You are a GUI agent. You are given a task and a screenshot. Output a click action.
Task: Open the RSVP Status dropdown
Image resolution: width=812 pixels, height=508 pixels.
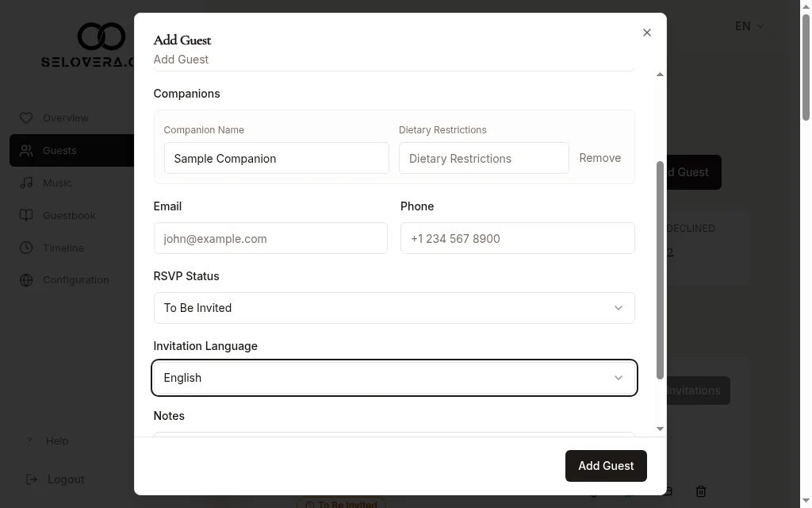pyautogui.click(x=394, y=308)
